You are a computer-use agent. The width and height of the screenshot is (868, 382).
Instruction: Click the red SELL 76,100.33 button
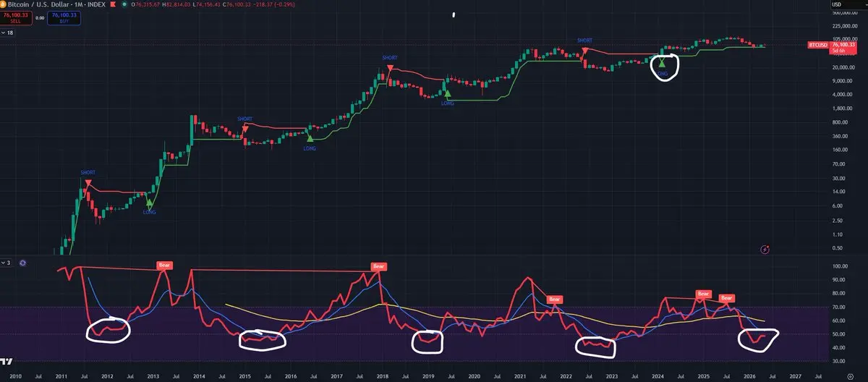pyautogui.click(x=15, y=17)
